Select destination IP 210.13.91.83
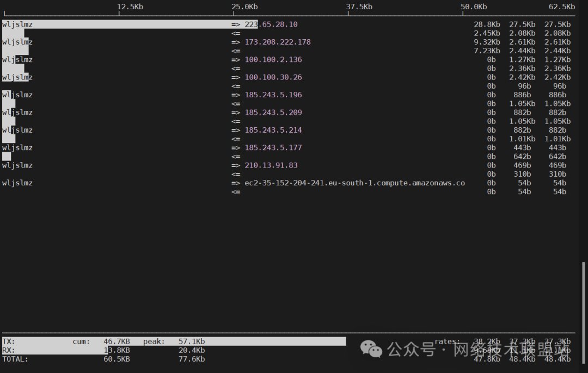 click(271, 165)
